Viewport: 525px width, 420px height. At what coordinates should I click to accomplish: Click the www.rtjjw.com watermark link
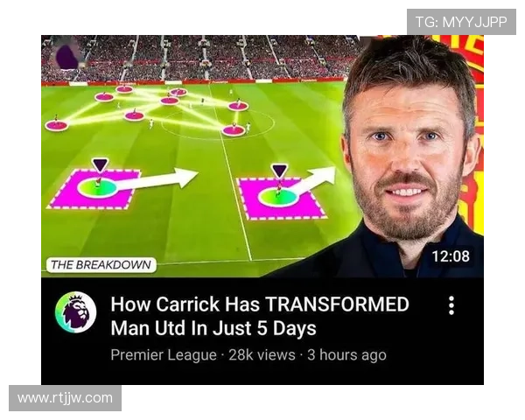[x=65, y=398]
